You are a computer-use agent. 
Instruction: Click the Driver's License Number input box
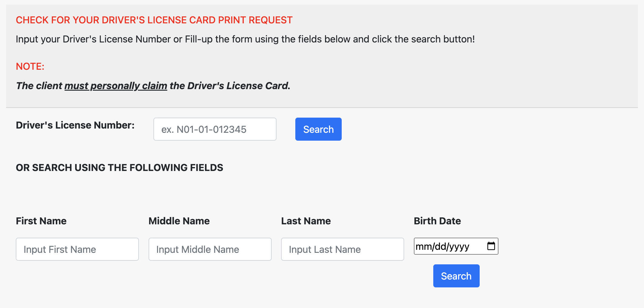(215, 129)
